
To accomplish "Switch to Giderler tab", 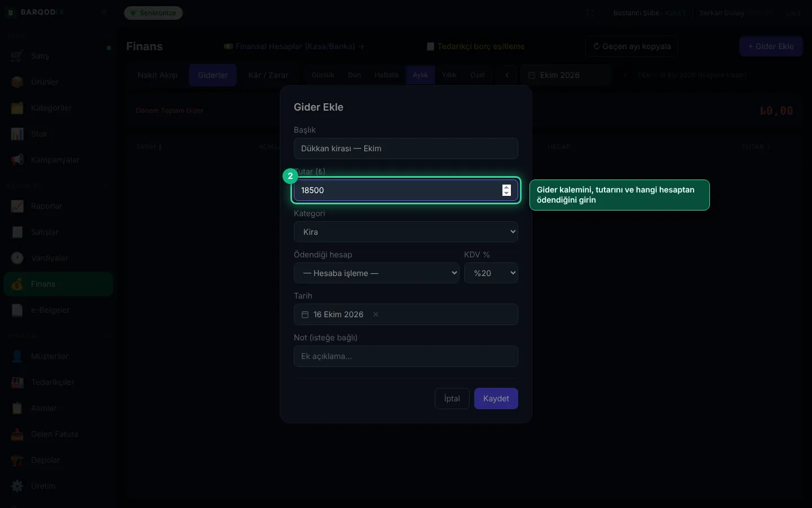I will click(x=213, y=75).
